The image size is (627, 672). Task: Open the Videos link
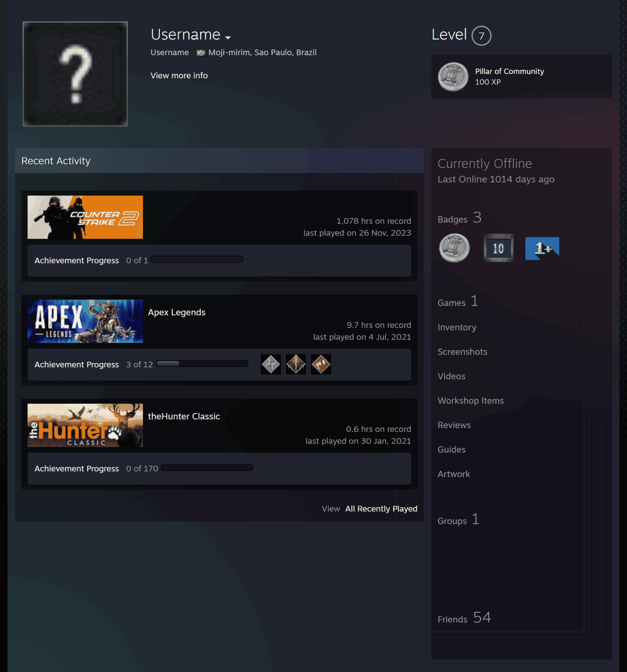point(451,376)
